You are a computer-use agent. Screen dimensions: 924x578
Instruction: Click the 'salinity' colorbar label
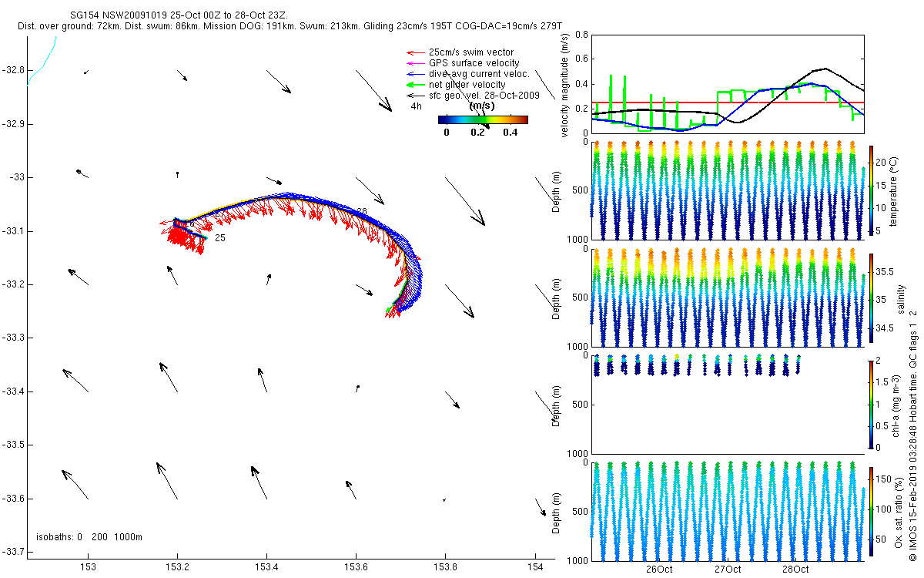tap(900, 299)
